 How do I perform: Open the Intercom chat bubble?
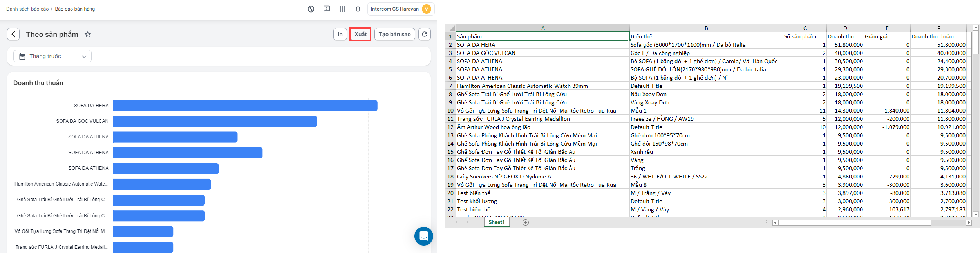423,236
